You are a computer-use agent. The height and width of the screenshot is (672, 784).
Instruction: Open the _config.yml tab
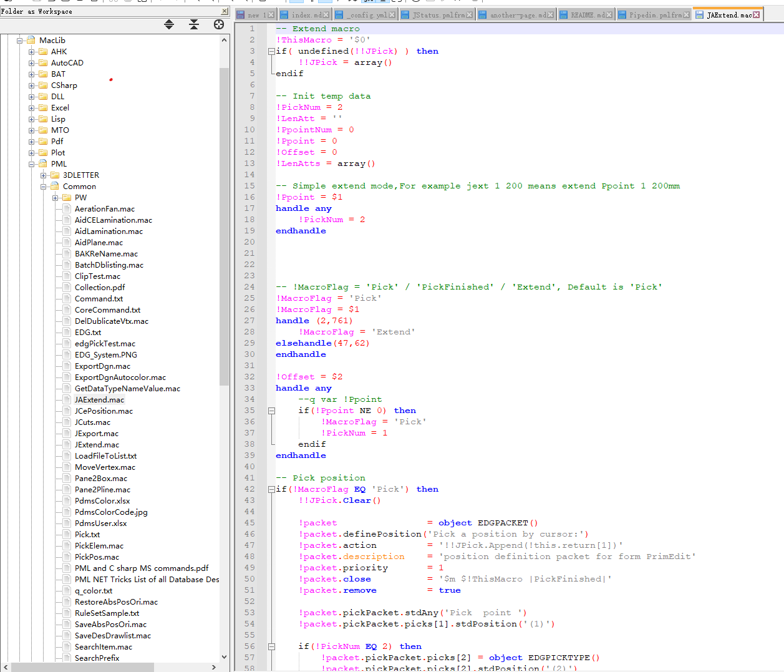[x=365, y=15]
